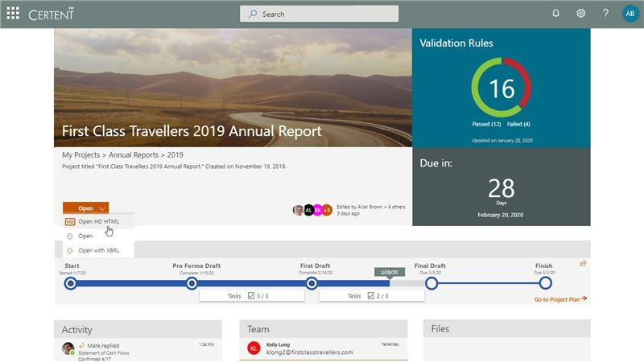Expand the Open dropdown button

click(x=86, y=208)
